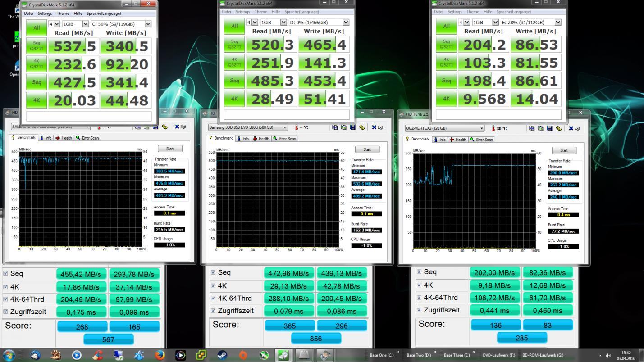644x362 pixels.
Task: Open Origin icon in taskbar
Action: tap(243, 355)
